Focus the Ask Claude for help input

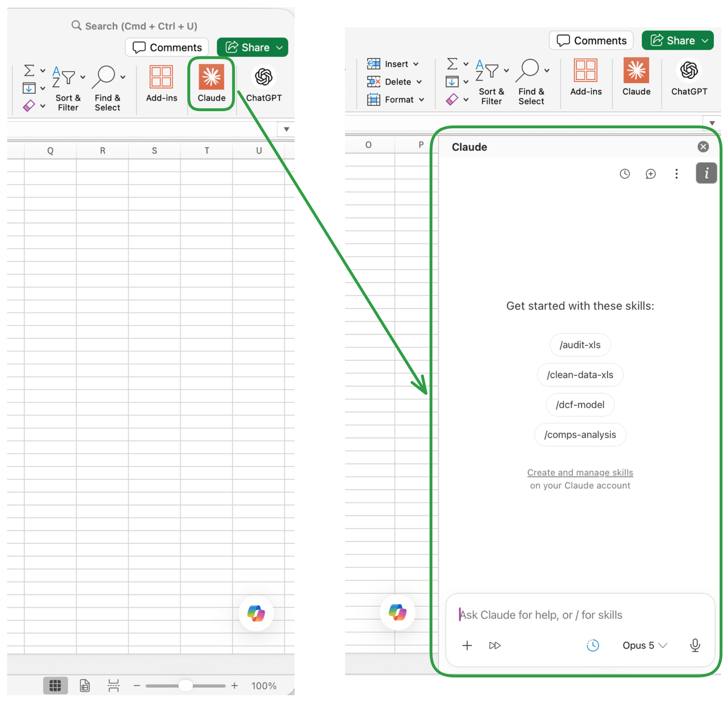coord(580,615)
